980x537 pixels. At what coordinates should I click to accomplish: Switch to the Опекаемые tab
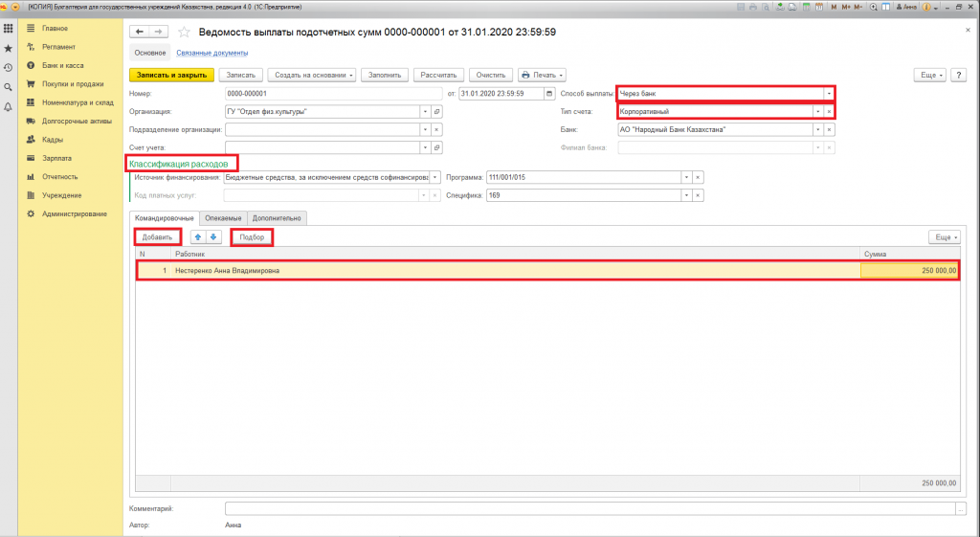[223, 218]
